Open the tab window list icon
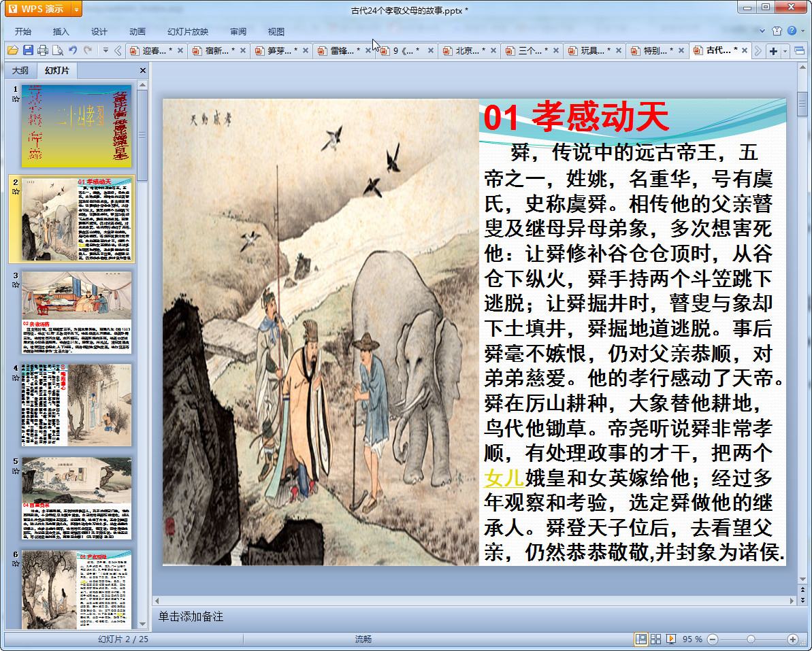Image resolution: width=812 pixels, height=651 pixels. pos(799,51)
